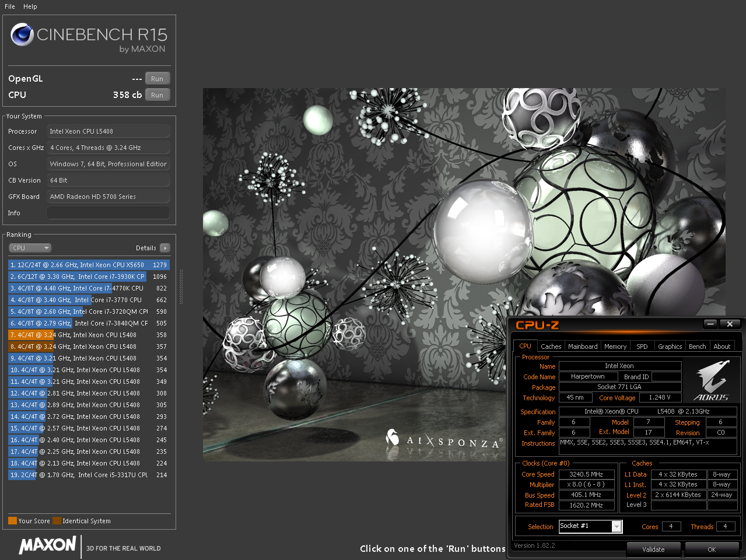Minimize the CPU-Z window

coord(710,324)
